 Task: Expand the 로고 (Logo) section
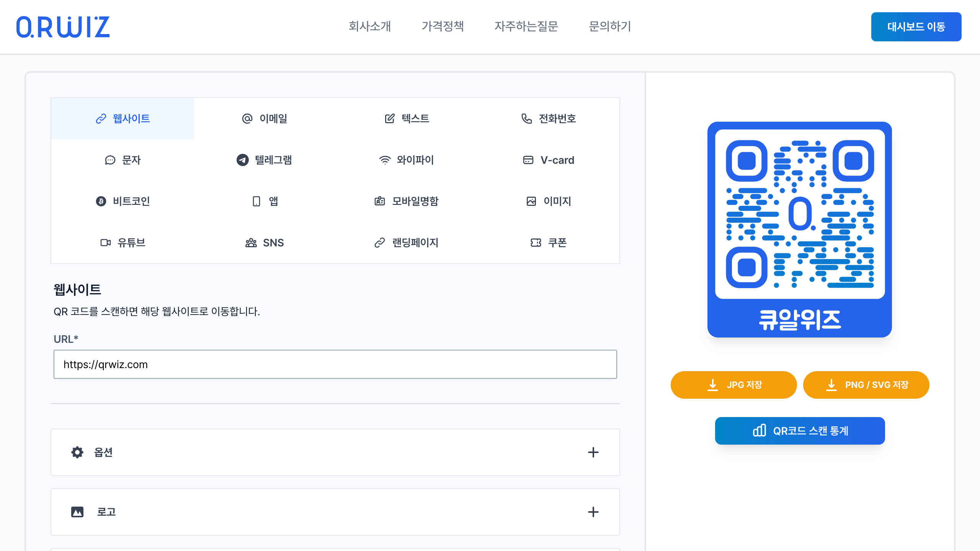point(593,511)
